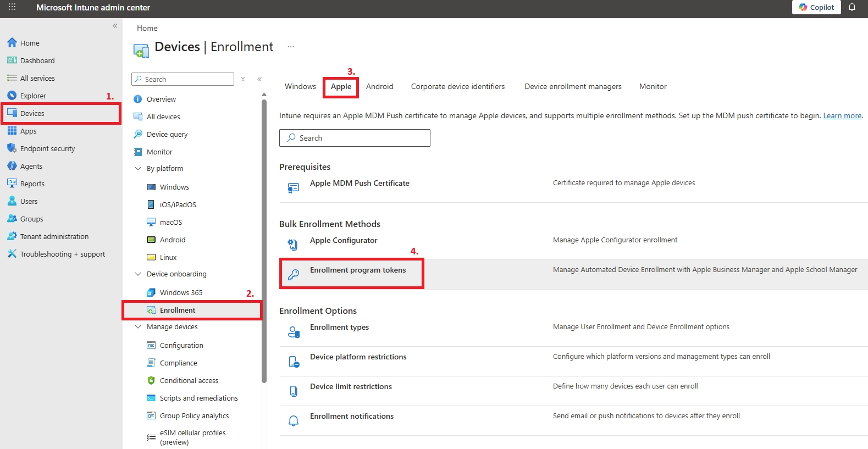This screenshot has height=449, width=868.
Task: Click the Devices menu search box
Action: pyautogui.click(x=183, y=79)
